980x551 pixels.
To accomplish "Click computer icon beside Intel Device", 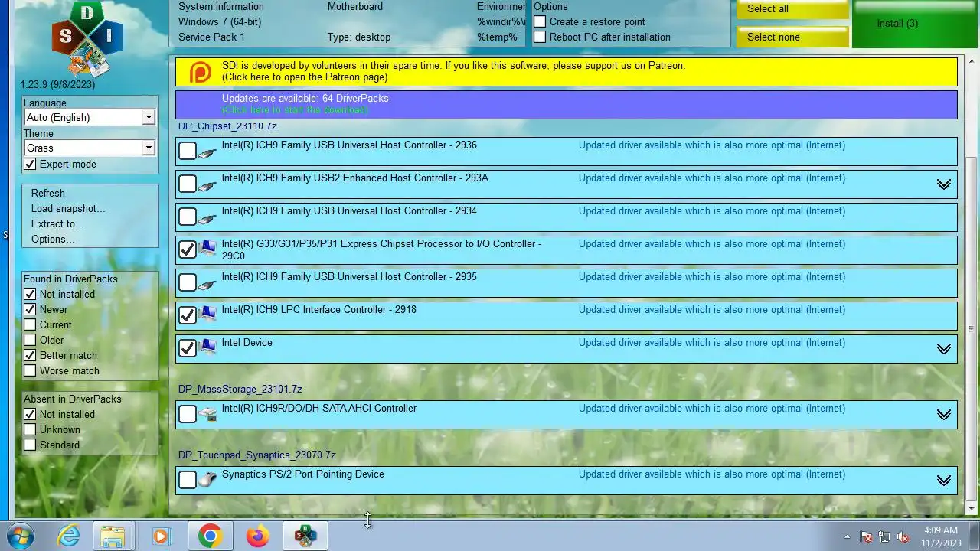I will pyautogui.click(x=207, y=347).
